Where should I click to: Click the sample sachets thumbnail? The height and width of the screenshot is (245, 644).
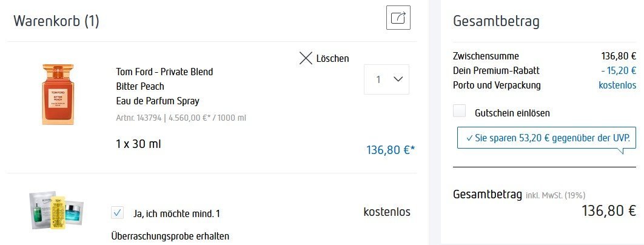56,210
